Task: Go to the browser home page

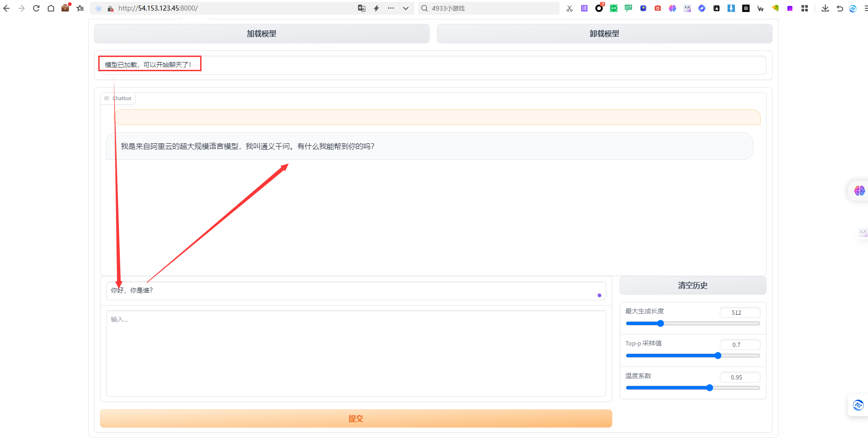Action: tap(51, 8)
